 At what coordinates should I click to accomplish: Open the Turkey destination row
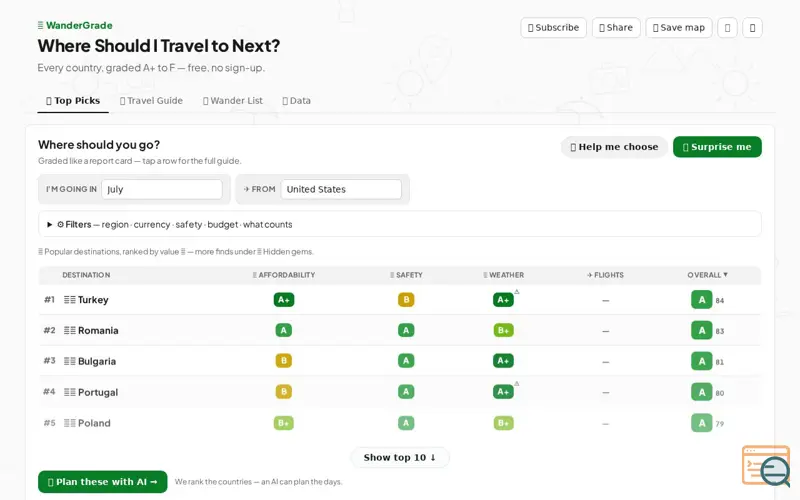coord(399,300)
